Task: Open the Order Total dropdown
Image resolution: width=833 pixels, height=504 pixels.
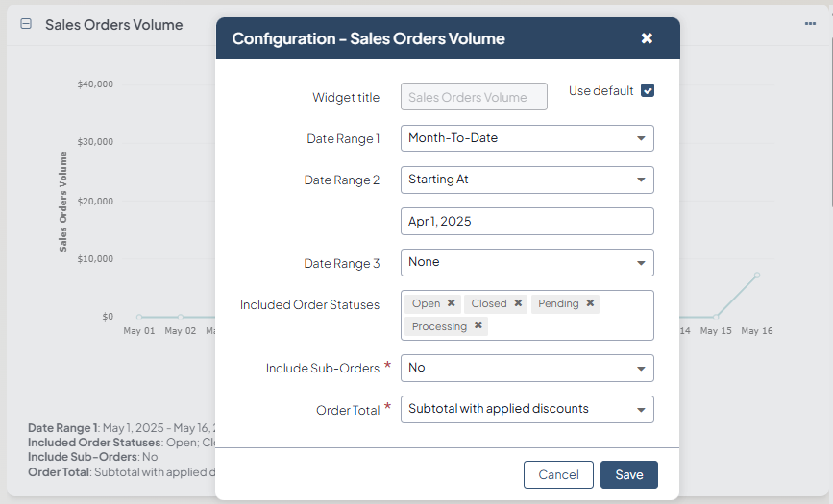Action: click(x=527, y=409)
